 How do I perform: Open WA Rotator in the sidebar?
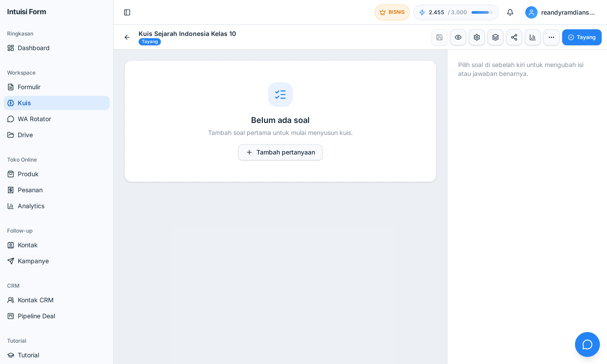pyautogui.click(x=57, y=119)
